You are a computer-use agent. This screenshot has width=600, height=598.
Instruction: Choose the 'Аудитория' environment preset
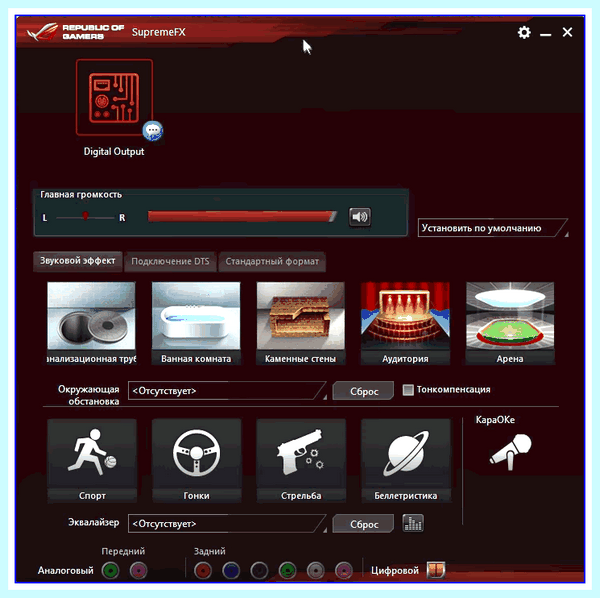tap(405, 323)
